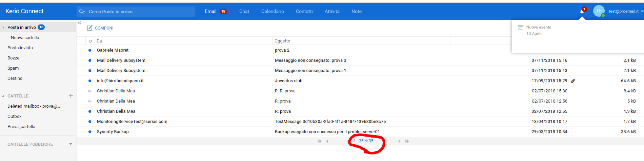
Task: Toggle unread dot for Gabriele Maoret message
Action: pos(90,50)
